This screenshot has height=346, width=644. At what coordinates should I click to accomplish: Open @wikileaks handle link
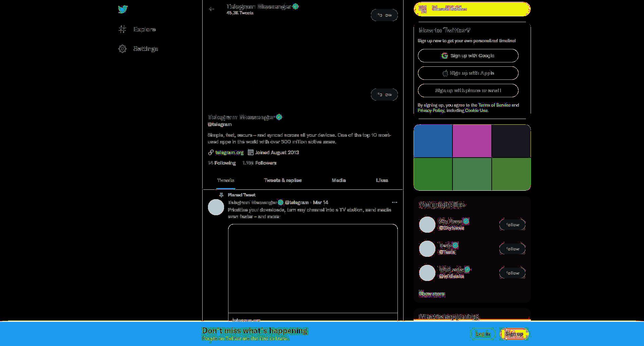tap(451, 276)
